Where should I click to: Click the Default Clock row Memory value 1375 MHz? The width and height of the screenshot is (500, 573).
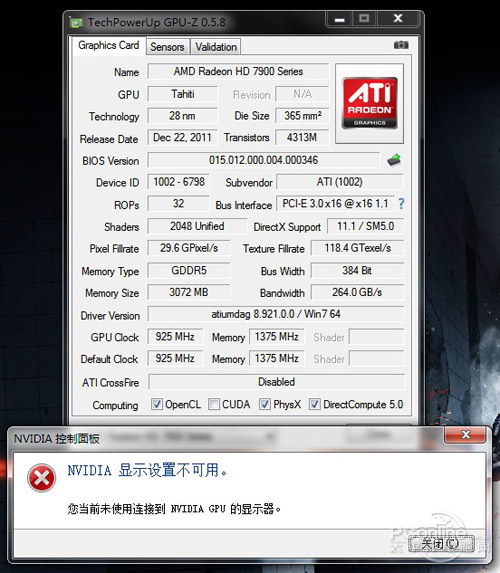tap(277, 358)
